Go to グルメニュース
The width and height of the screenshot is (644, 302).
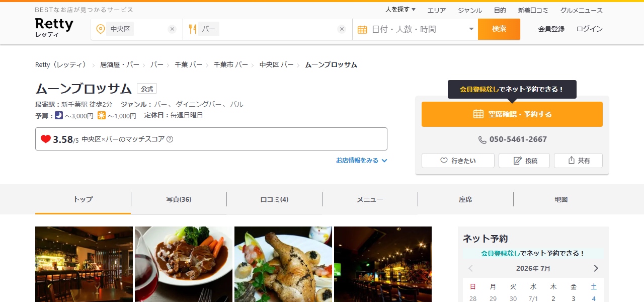[582, 10]
